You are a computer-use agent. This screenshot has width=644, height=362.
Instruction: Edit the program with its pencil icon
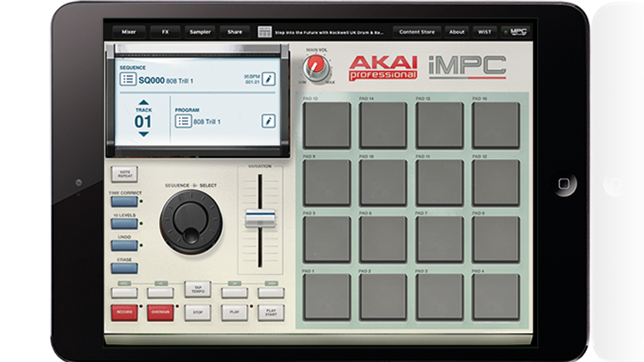pos(268,121)
